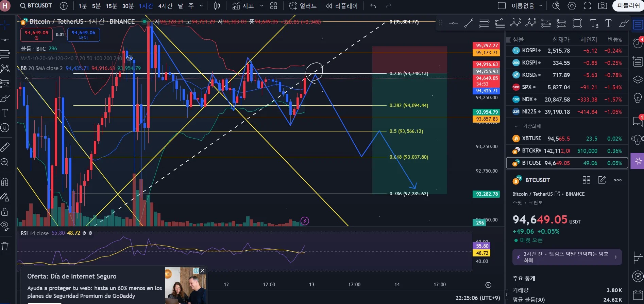Screen dimensions: 644x304
Task: Switch to the 15분 timeframe
Action: pyautogui.click(x=111, y=6)
